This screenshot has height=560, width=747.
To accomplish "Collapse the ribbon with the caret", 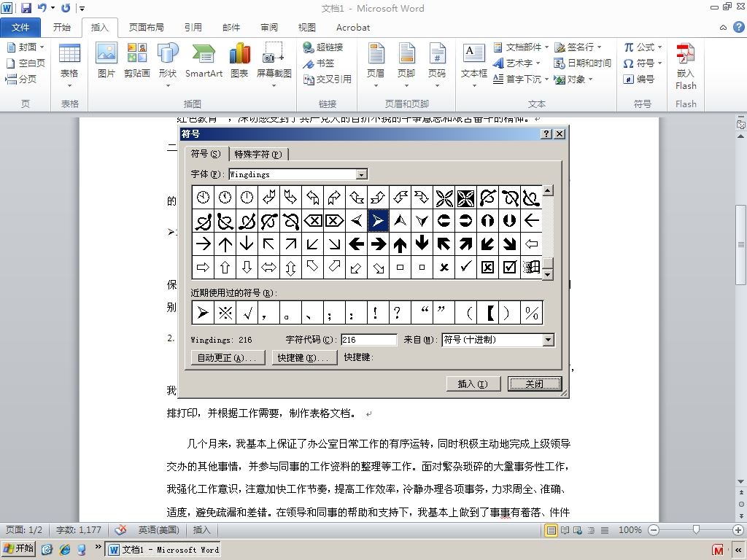I will pos(723,28).
